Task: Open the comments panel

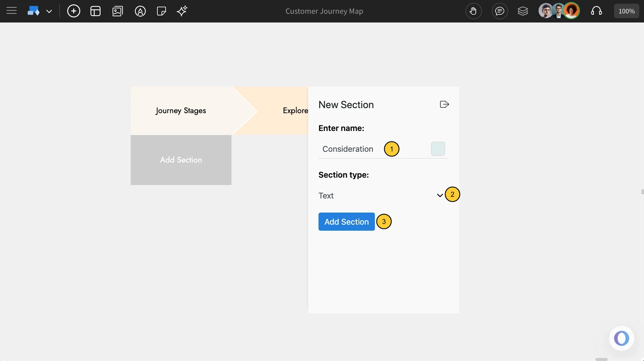Action: click(500, 11)
